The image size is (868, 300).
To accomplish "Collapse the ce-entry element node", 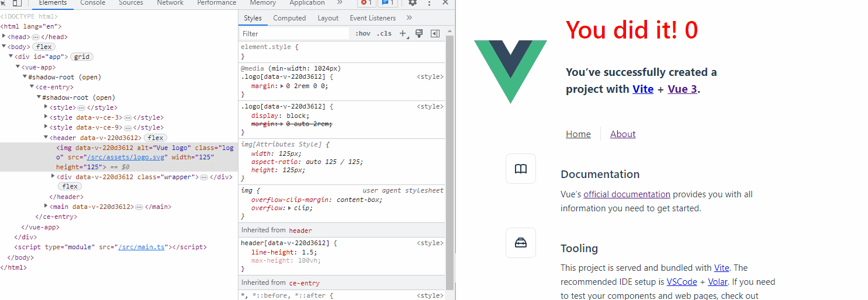I will tap(32, 87).
